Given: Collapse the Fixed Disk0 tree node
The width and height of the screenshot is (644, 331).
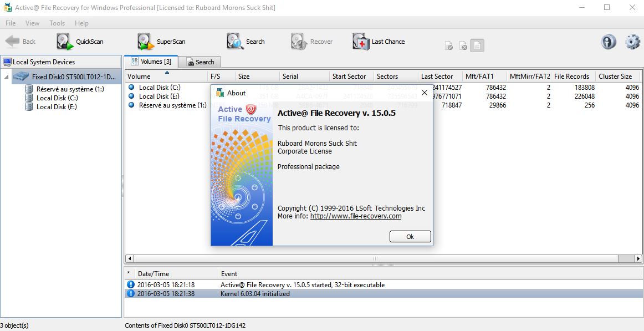Looking at the screenshot, I should click(x=6, y=77).
